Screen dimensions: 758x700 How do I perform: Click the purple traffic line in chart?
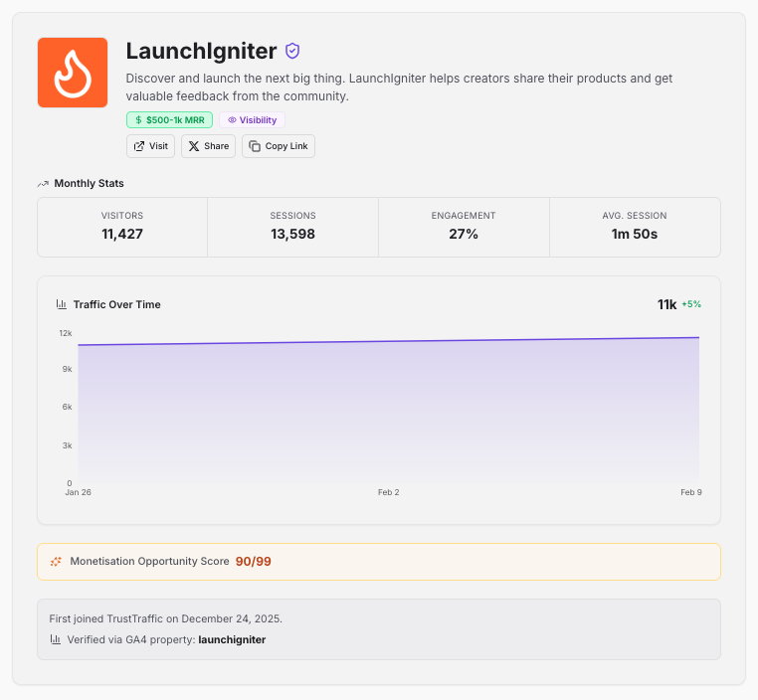389,341
